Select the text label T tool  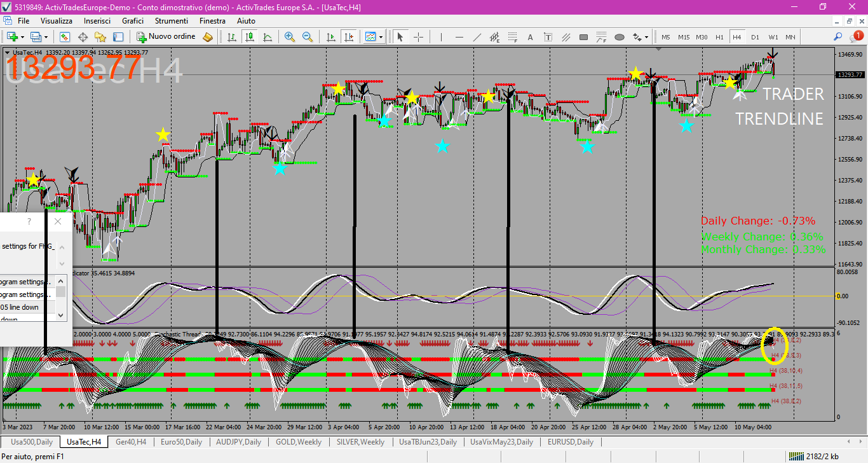click(x=548, y=37)
